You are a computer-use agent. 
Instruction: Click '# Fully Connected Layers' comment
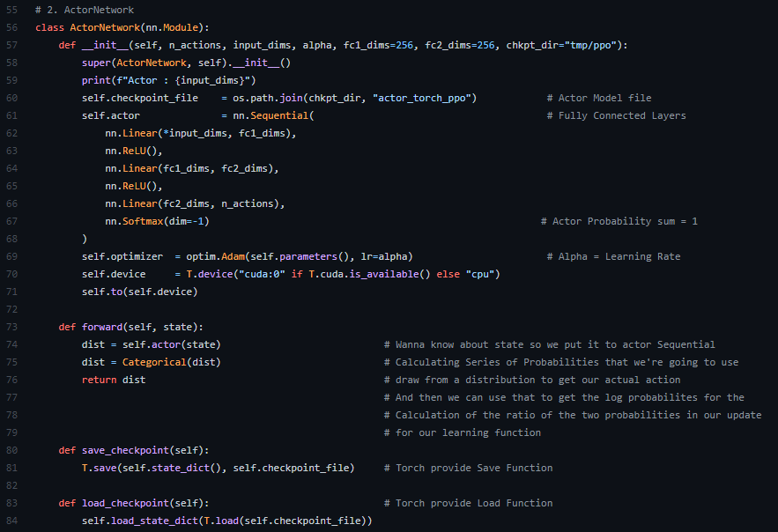[x=616, y=115]
